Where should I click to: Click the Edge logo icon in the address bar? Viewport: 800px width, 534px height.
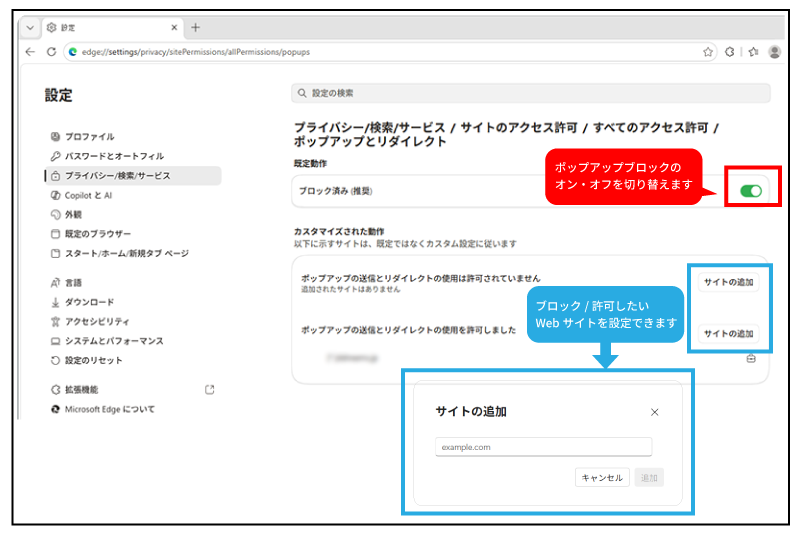(73, 52)
